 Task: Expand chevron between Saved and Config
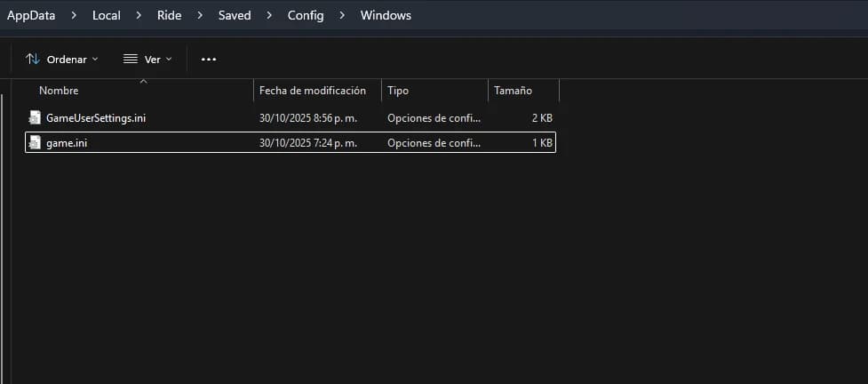269,15
